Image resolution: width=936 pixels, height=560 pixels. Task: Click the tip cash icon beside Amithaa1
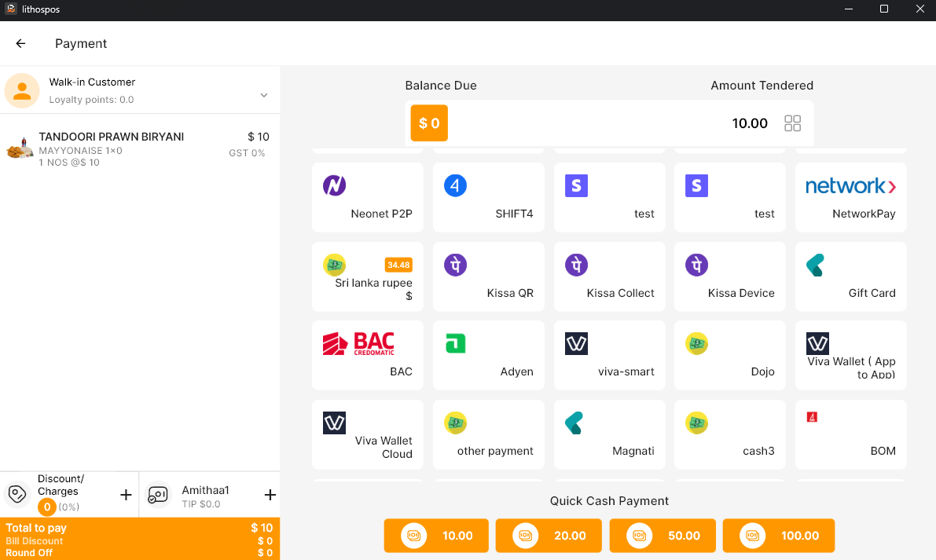click(x=158, y=494)
